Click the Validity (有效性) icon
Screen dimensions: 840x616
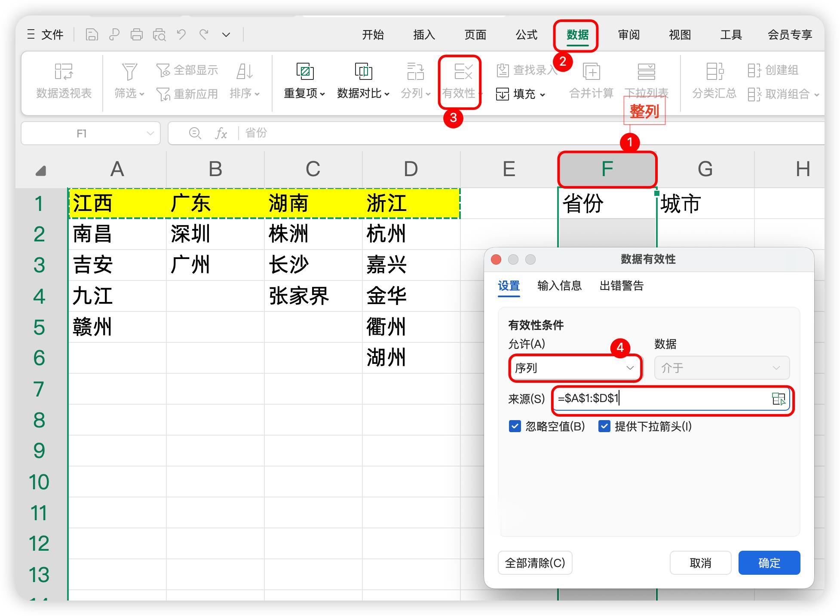pyautogui.click(x=463, y=72)
